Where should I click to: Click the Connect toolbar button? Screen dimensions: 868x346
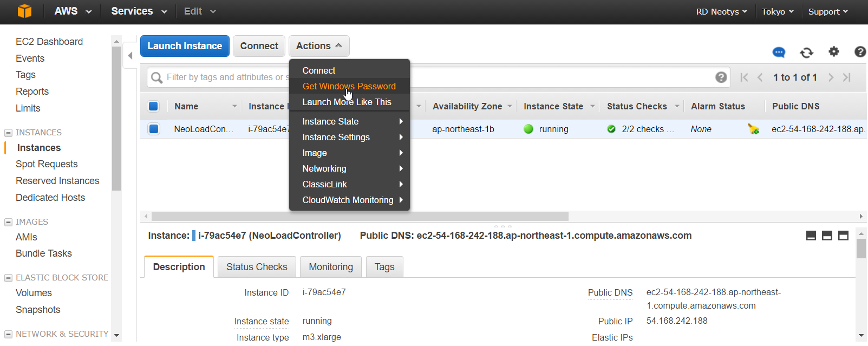click(259, 46)
